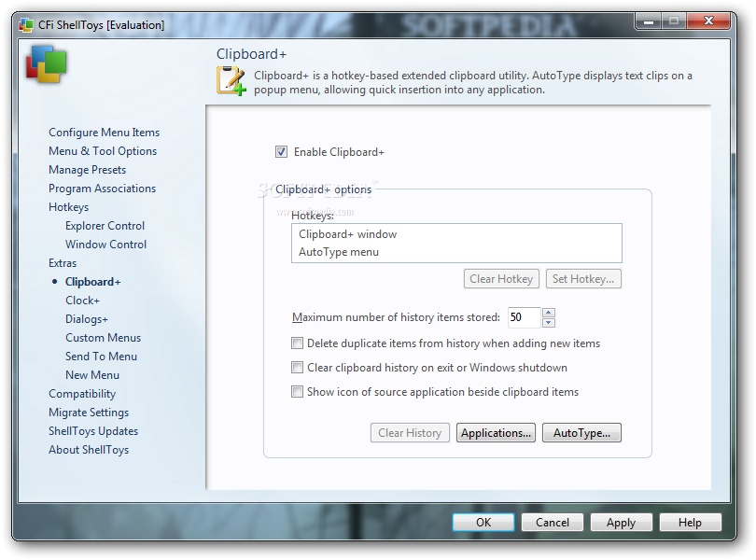Open the Hotkeys section

tap(68, 207)
